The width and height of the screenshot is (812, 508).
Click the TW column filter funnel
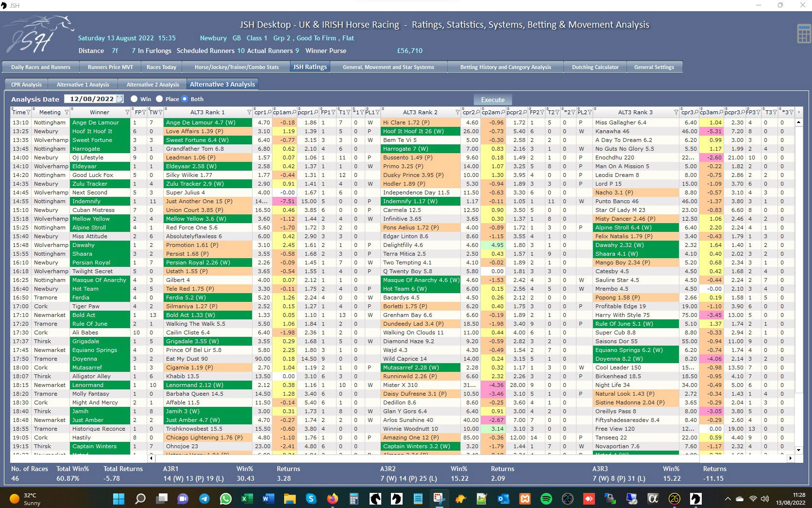click(x=160, y=112)
